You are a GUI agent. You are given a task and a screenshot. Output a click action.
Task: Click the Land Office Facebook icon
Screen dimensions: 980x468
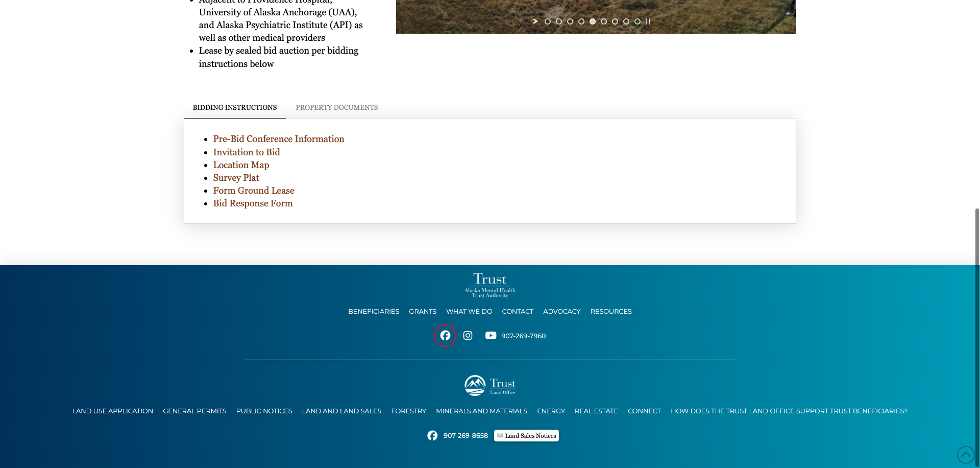(x=432, y=435)
